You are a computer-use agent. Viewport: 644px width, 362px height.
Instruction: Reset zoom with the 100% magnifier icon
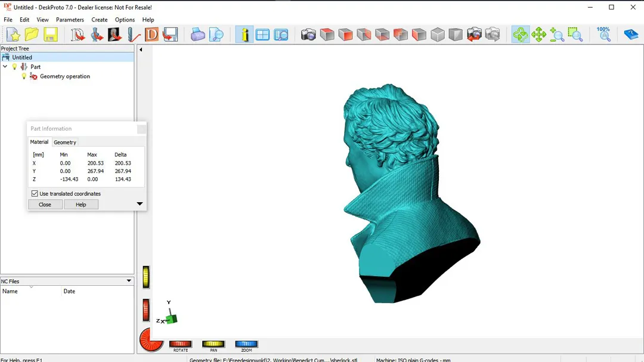[603, 35]
